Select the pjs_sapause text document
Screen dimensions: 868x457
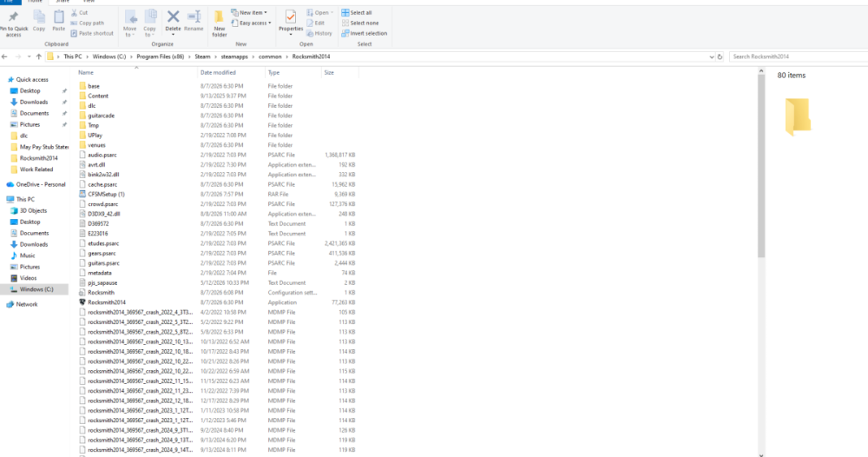pos(102,282)
